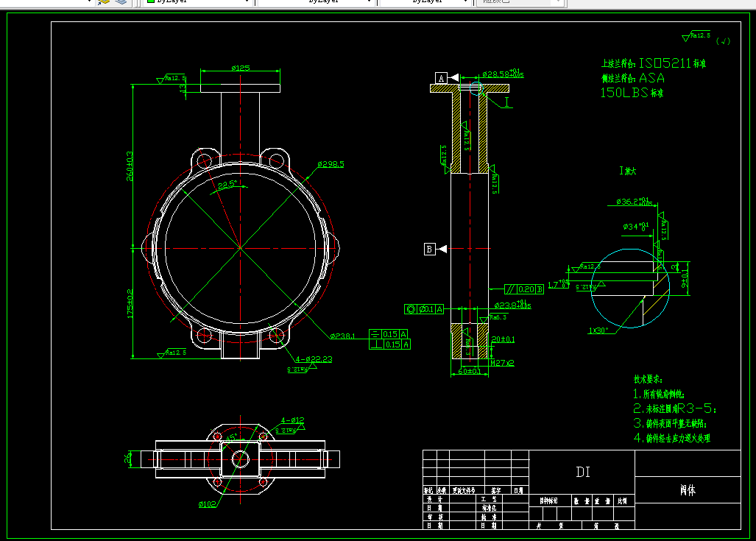This screenshot has height=541, width=756.
Task: Select the concentricity ø0.1 A tolerance frame
Action: [424, 309]
